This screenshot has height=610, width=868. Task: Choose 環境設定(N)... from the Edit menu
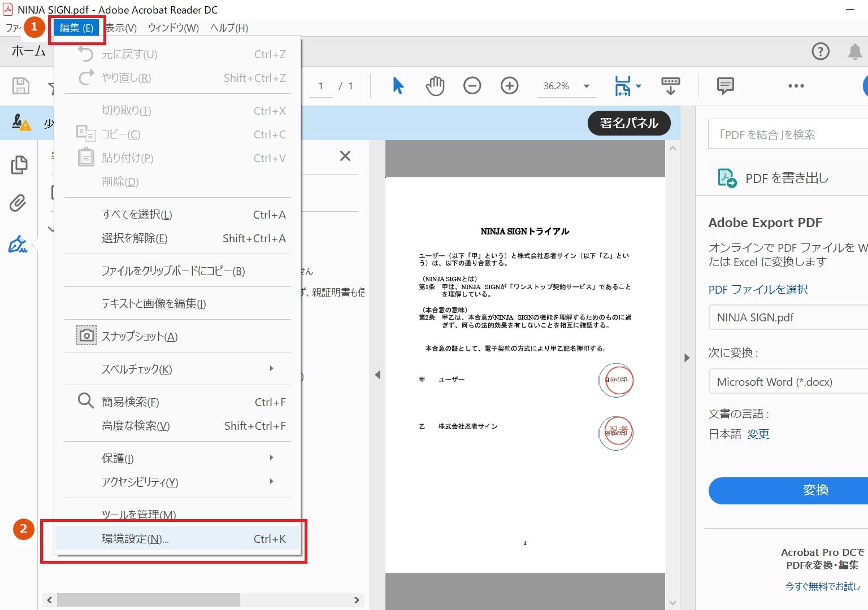pyautogui.click(x=177, y=539)
